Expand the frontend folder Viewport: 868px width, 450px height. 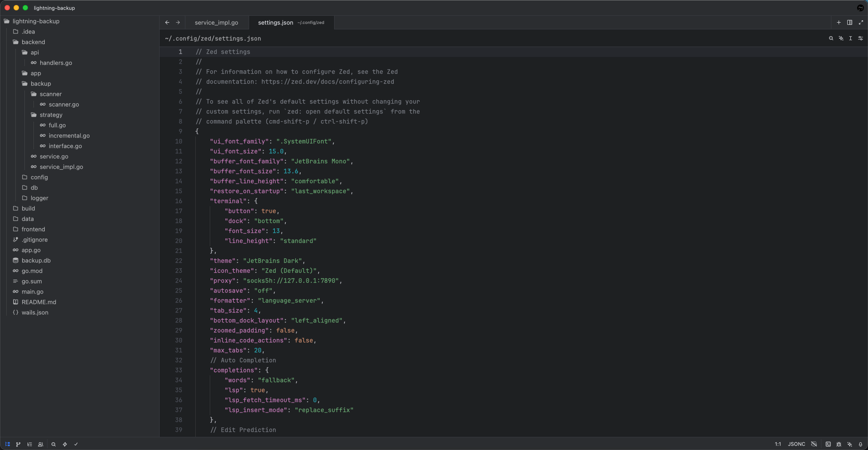click(x=33, y=229)
